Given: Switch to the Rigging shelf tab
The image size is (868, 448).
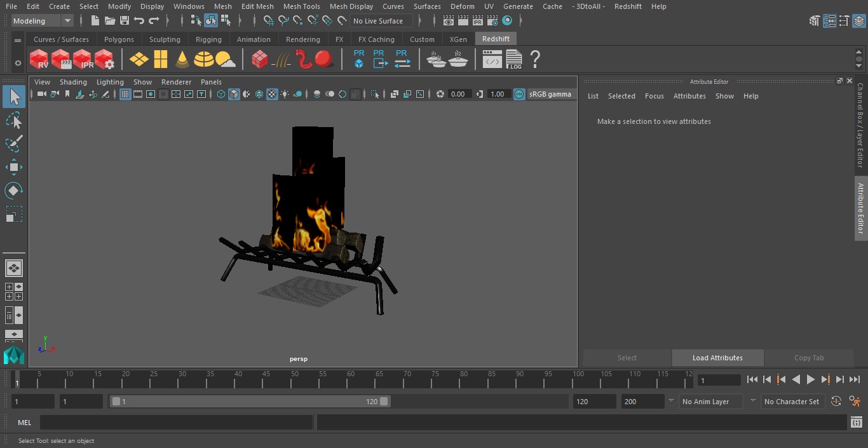Looking at the screenshot, I should tap(208, 39).
